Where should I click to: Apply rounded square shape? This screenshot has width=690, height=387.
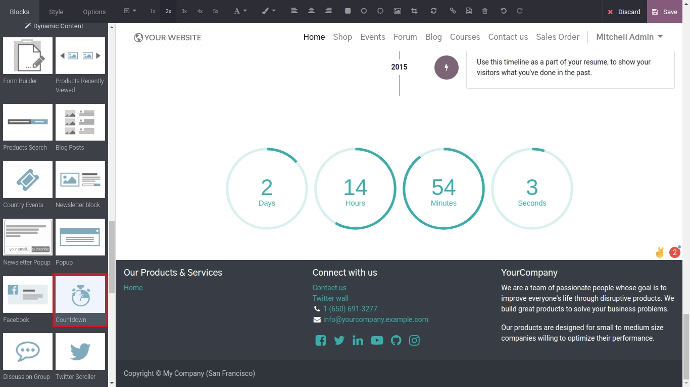point(348,11)
